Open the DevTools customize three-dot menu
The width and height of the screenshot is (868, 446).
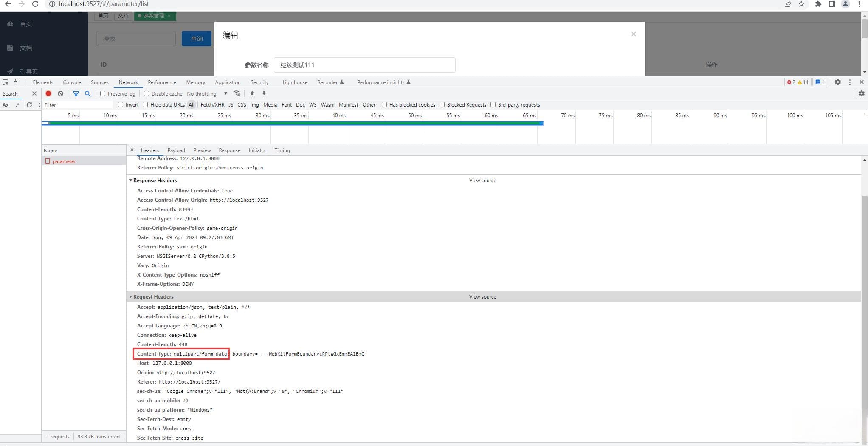point(850,82)
